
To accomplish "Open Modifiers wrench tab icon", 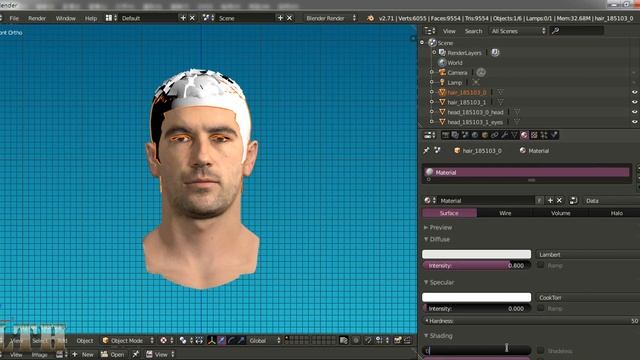I will [x=504, y=135].
